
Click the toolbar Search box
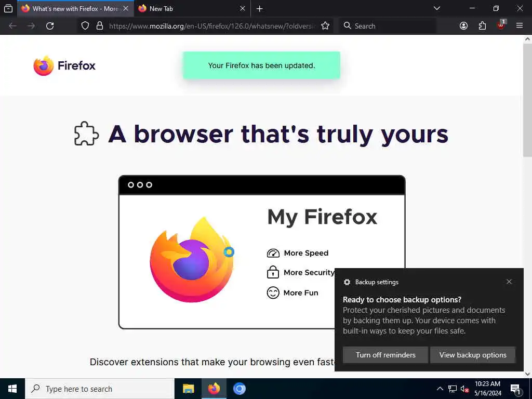(x=388, y=26)
